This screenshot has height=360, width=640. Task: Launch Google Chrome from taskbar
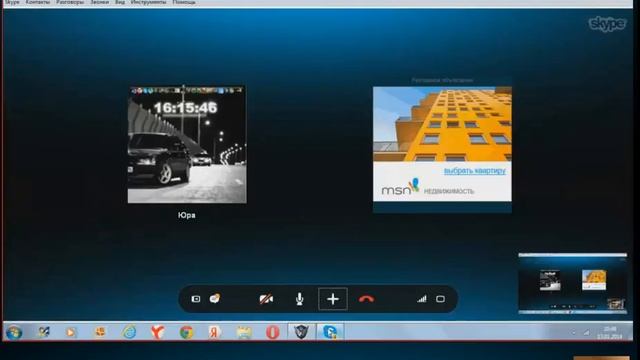tap(187, 332)
